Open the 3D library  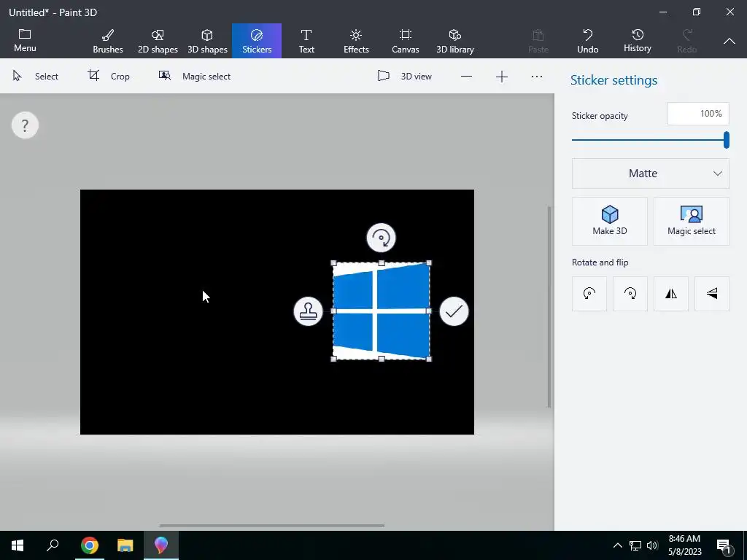coord(455,41)
